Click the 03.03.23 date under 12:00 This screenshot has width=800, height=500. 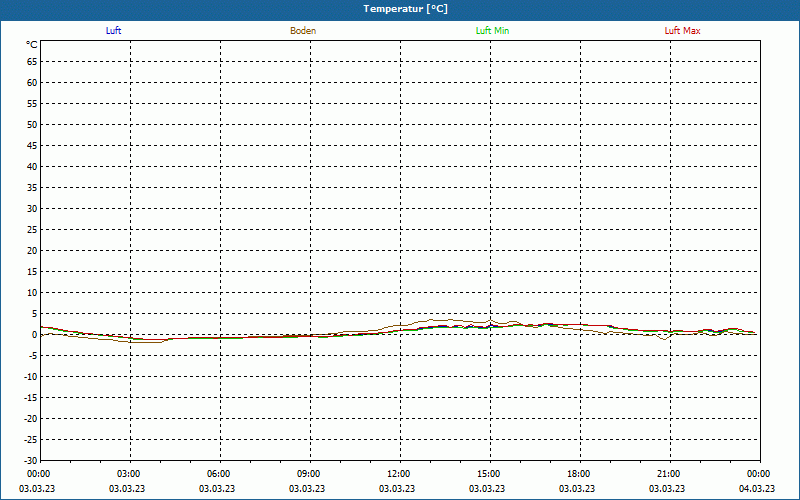397,488
